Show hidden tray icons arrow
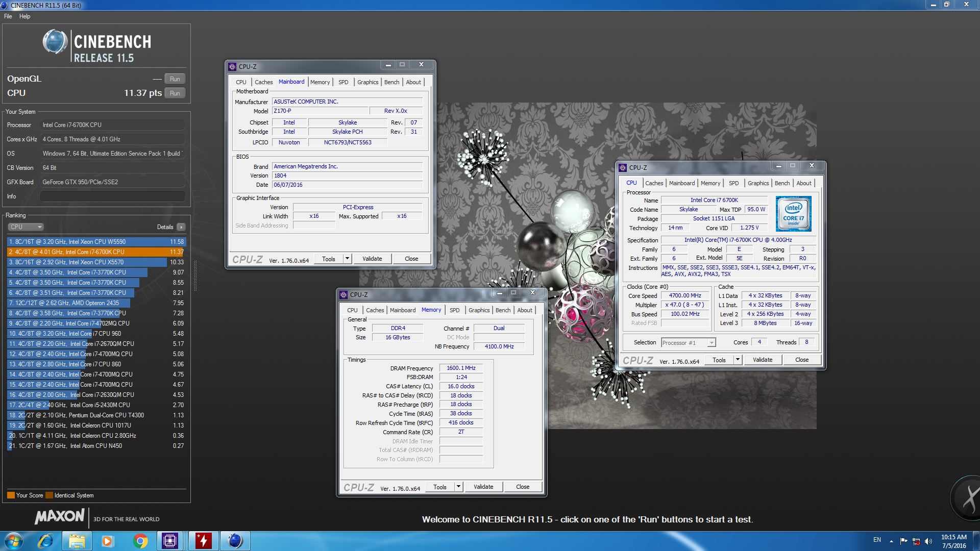980x551 pixels. (x=891, y=541)
